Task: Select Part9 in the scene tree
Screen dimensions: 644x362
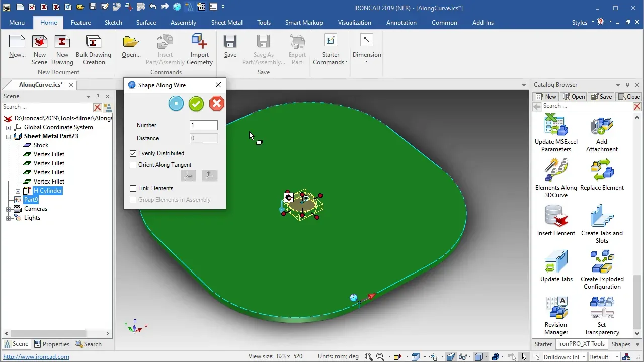Action: click(31, 200)
